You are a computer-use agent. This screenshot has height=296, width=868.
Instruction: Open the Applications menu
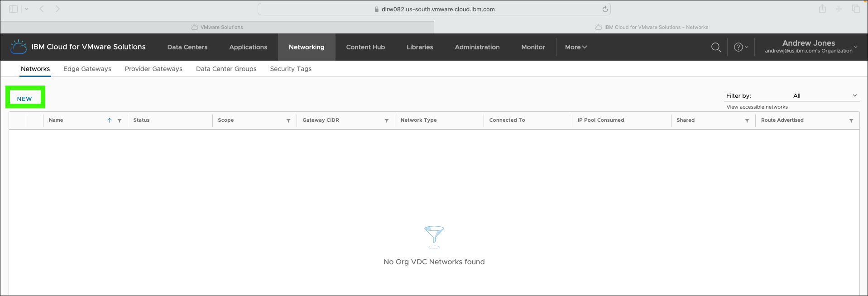click(248, 47)
